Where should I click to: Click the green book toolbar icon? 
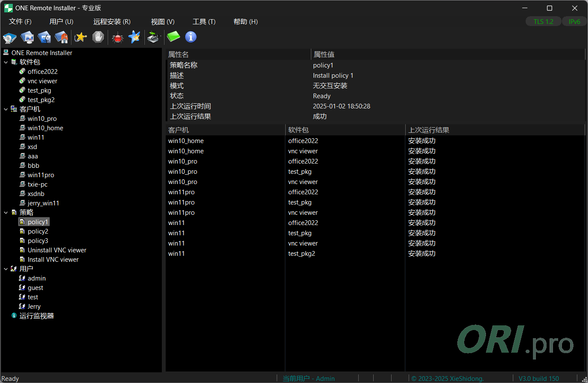coord(173,37)
